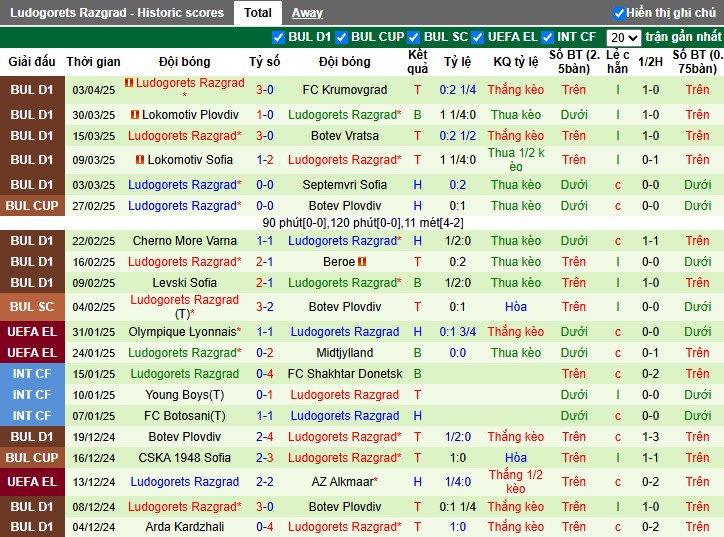The image size is (724, 537).
Task: Click UEFA EL league cell dated 31/01/25
Action: point(32,332)
